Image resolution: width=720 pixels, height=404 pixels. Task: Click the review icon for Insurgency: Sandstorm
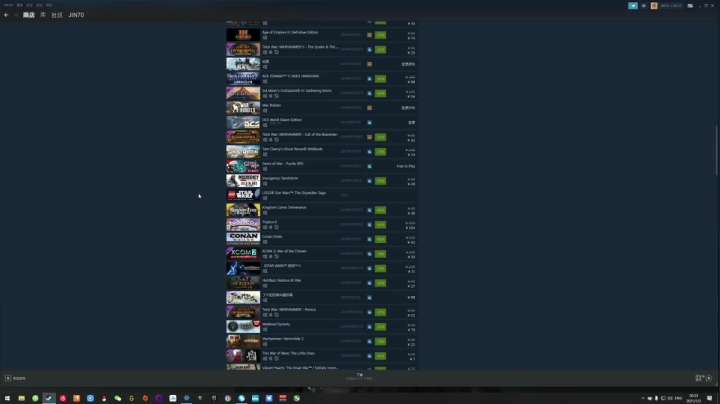(x=369, y=181)
